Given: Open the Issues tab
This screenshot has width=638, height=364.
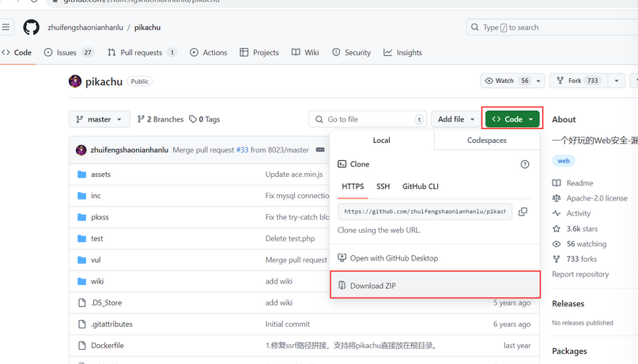Looking at the screenshot, I should tap(69, 52).
